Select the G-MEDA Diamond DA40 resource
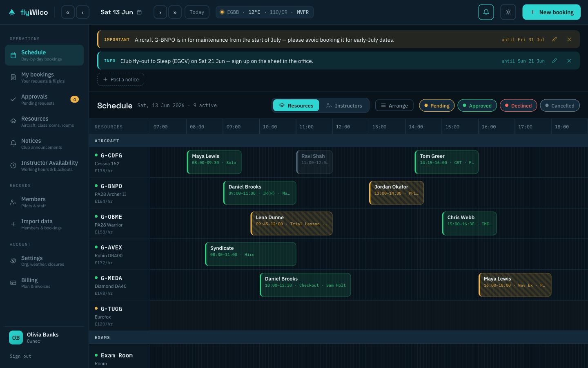Viewport: 588px width, 368px height. coord(120,285)
